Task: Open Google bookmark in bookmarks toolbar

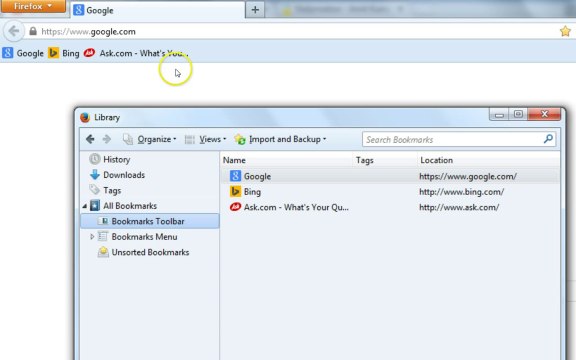Action: (23, 53)
